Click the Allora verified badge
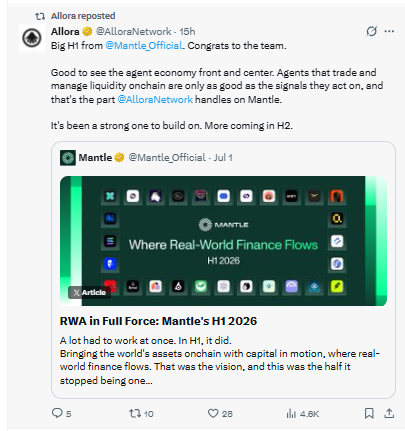 point(87,32)
